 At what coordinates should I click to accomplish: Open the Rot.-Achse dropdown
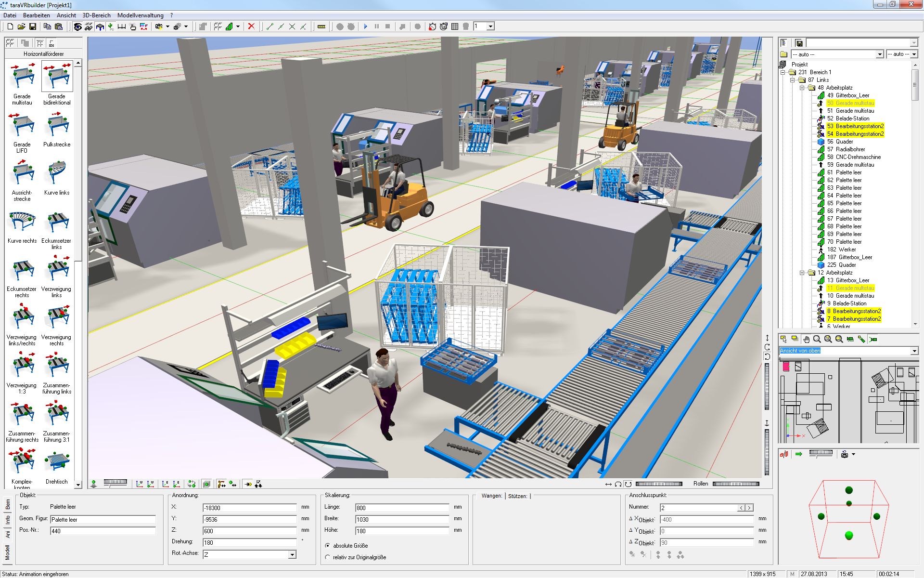tap(292, 555)
